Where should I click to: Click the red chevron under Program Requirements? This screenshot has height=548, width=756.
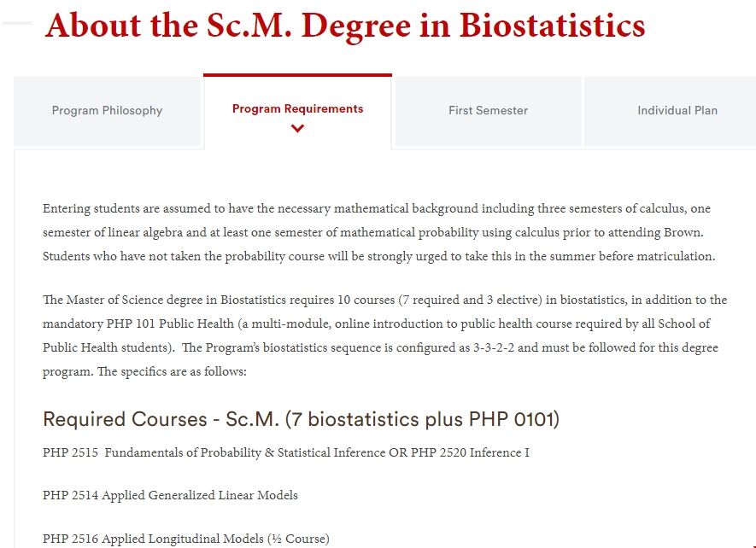[x=297, y=129]
